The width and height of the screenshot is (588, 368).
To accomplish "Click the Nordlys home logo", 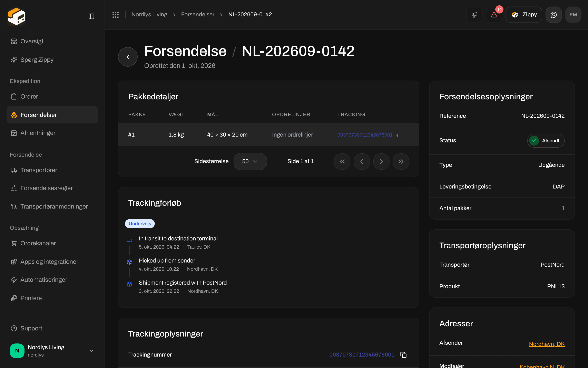I will tap(16, 16).
